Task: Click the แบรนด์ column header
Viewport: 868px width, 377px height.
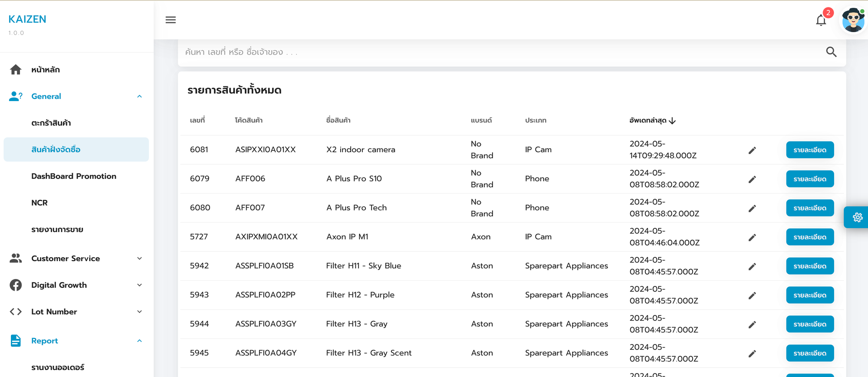Action: pyautogui.click(x=481, y=120)
